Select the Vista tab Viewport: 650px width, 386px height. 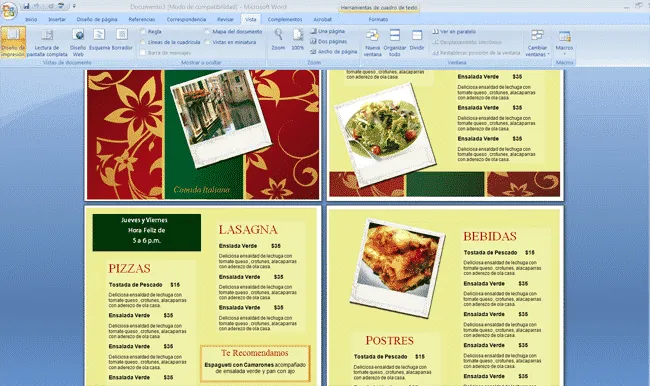(x=250, y=19)
